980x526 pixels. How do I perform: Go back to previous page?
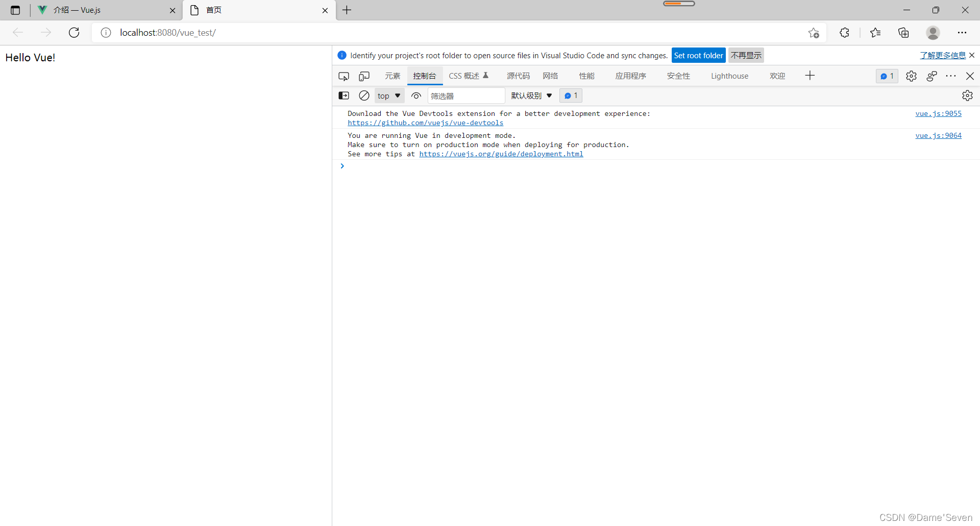18,33
